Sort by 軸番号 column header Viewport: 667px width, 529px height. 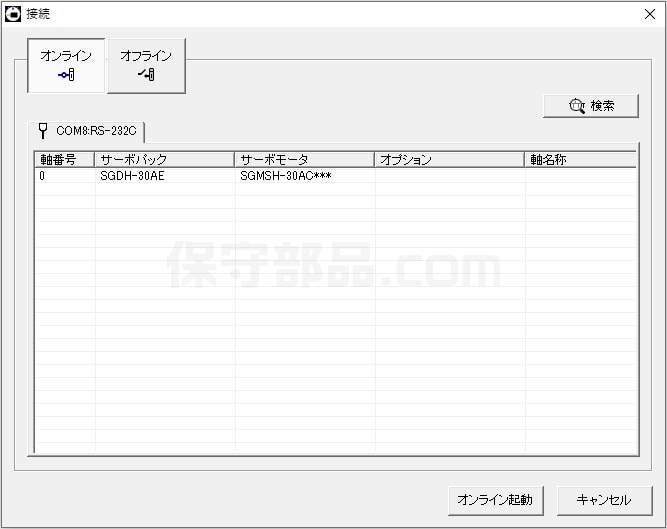(64, 160)
